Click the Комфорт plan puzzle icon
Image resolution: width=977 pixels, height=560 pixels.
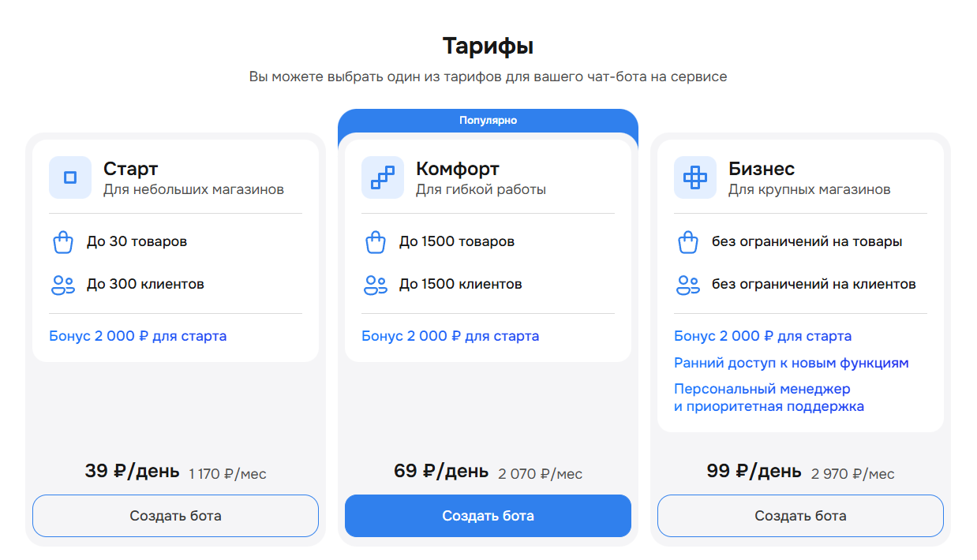point(382,177)
